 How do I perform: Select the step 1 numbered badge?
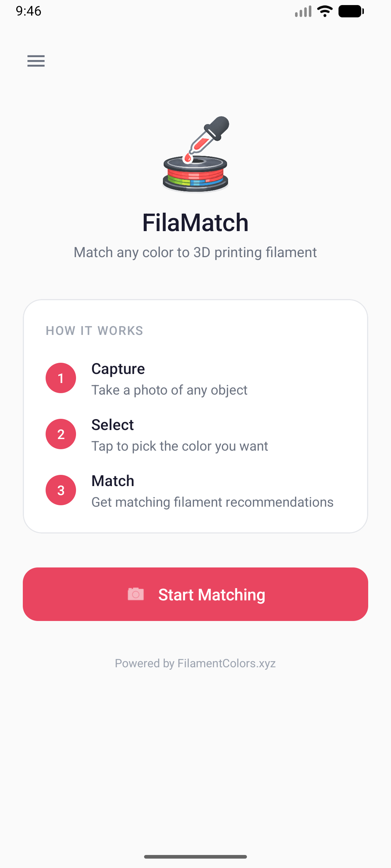pos(60,378)
